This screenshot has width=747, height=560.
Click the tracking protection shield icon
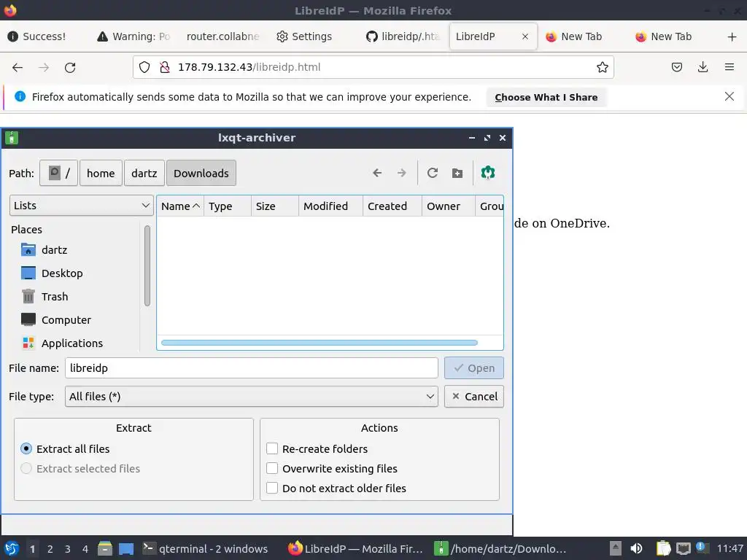click(x=144, y=67)
